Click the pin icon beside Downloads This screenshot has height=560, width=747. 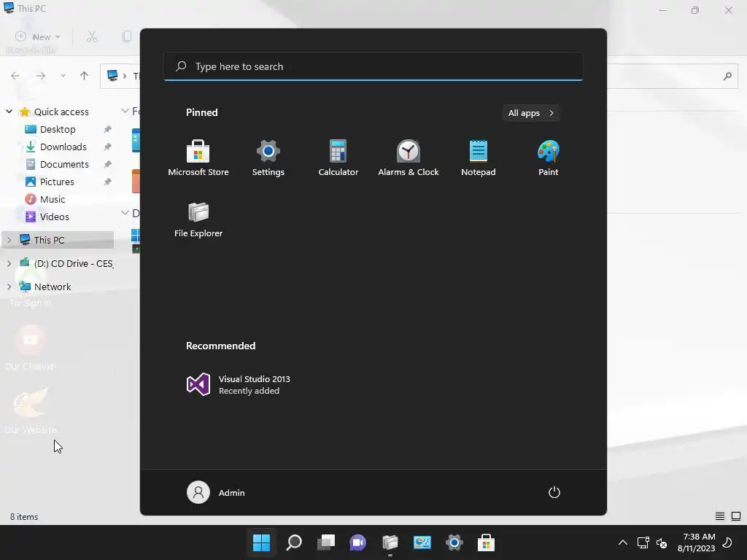[108, 147]
